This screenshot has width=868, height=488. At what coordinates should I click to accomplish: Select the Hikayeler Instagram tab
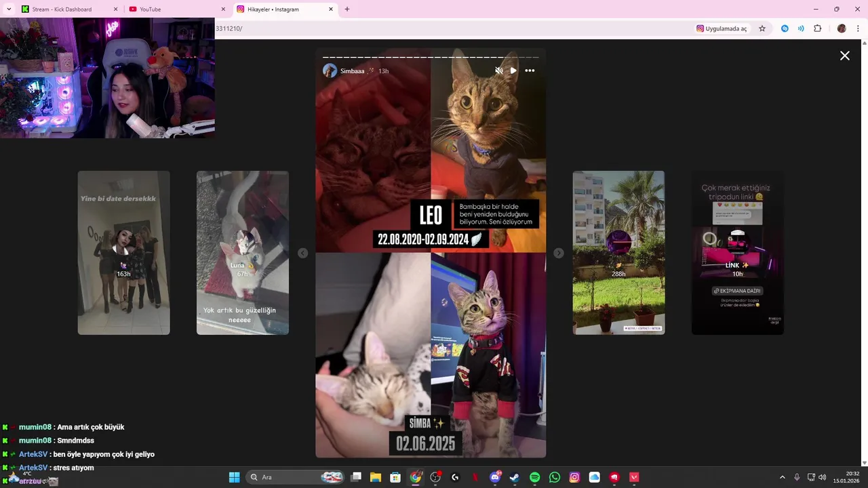tap(285, 9)
